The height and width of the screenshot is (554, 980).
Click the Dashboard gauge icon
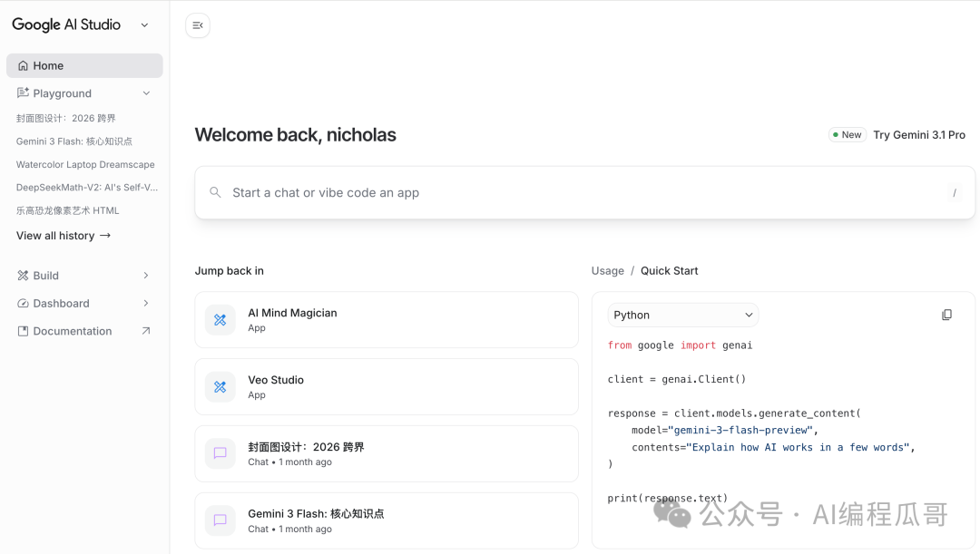point(23,304)
